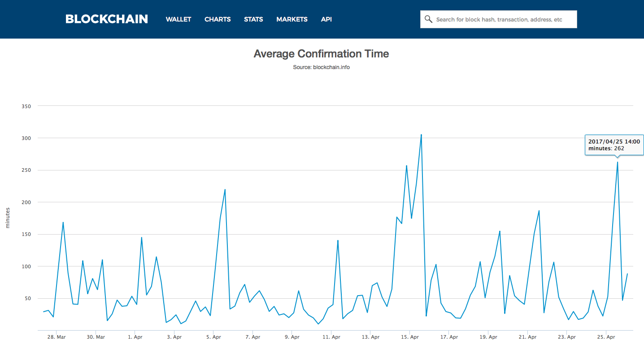Viewport: 644px width, 349px height.
Task: Open the API navigation link
Action: pyautogui.click(x=326, y=19)
